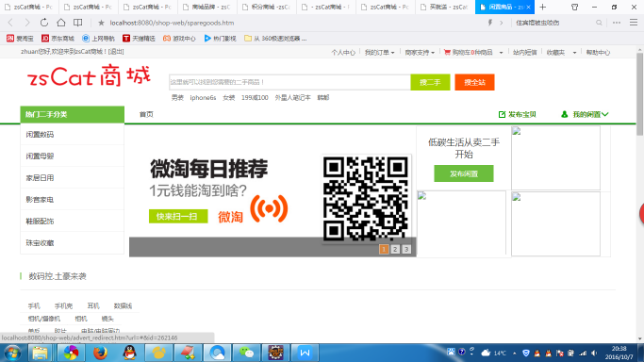Image resolution: width=644 pixels, height=362 pixels.
Task: Click the orange 搜全站 button
Action: point(474,82)
